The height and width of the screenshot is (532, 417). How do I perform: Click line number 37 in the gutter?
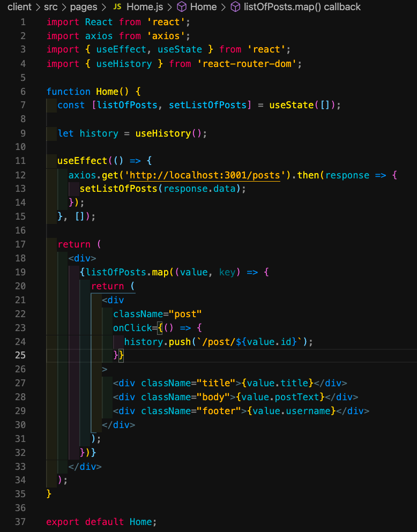pyautogui.click(x=20, y=522)
